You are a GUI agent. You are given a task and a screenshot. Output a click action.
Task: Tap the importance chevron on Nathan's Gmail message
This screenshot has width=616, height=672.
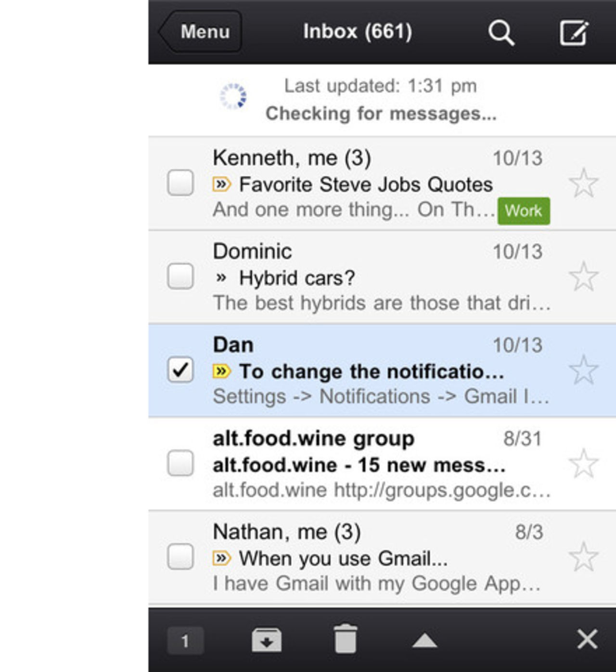222,558
